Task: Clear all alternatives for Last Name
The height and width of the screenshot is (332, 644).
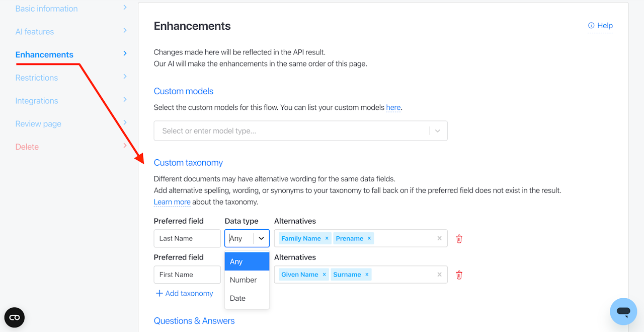Action: 439,239
